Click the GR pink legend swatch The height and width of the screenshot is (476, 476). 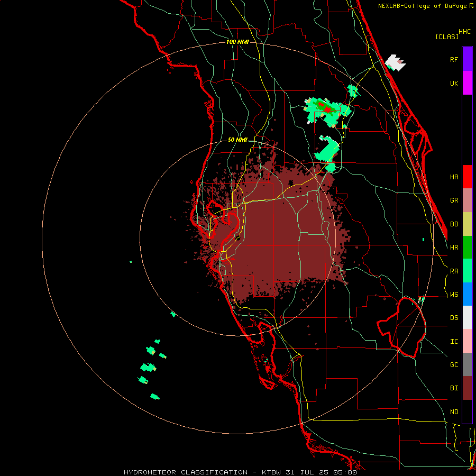point(467,200)
